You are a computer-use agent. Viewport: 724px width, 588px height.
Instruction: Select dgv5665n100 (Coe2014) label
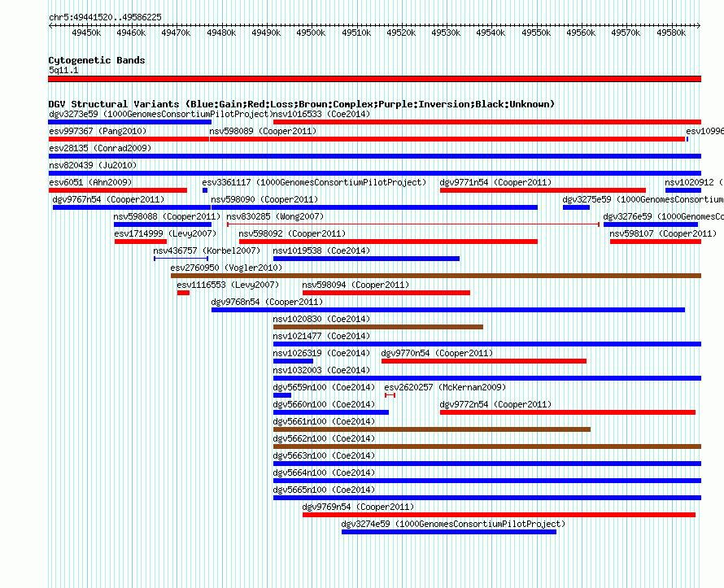[324, 490]
